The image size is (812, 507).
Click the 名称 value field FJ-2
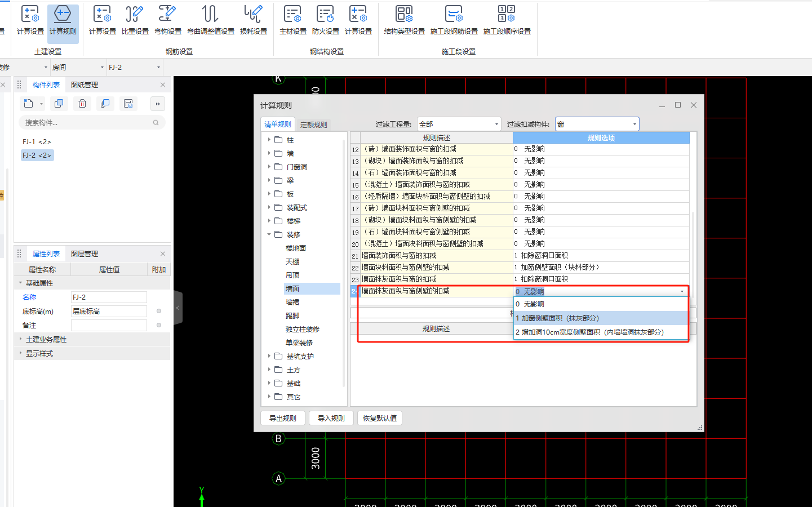[109, 297]
